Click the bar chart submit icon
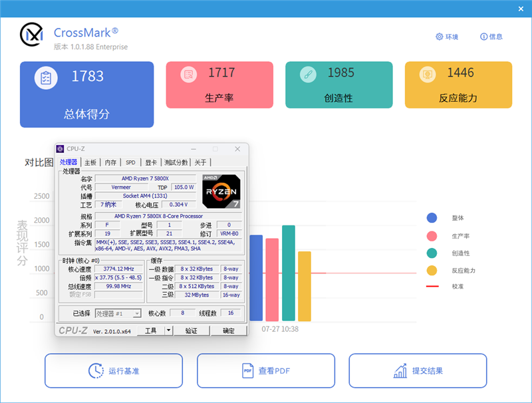This screenshot has height=403, width=532. point(400,371)
